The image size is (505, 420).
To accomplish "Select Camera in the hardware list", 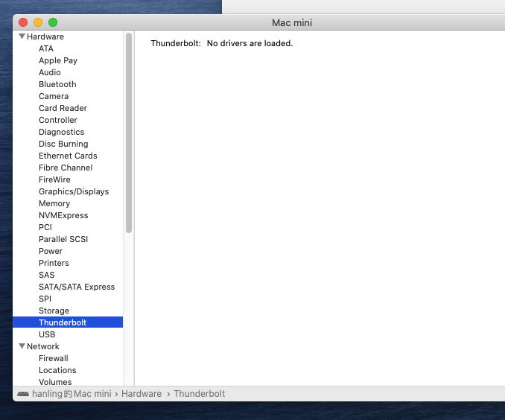I will click(54, 96).
